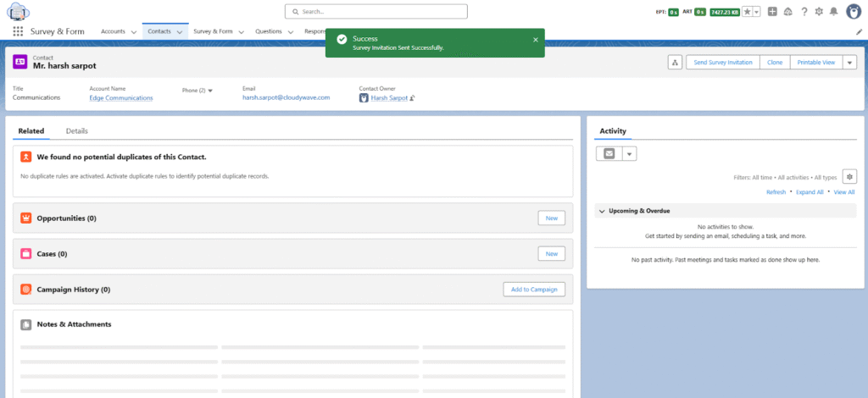868x398 pixels.
Task: Switch to the Details tab
Action: point(76,131)
